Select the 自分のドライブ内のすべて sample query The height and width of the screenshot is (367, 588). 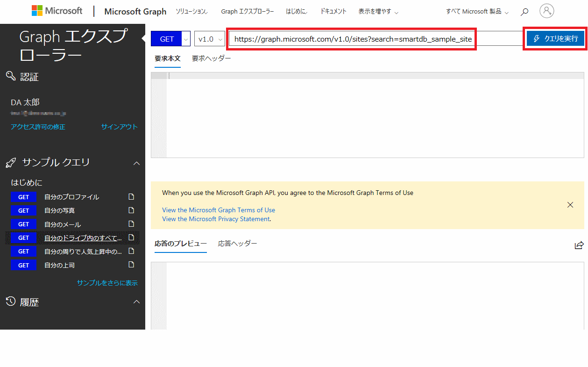(83, 237)
